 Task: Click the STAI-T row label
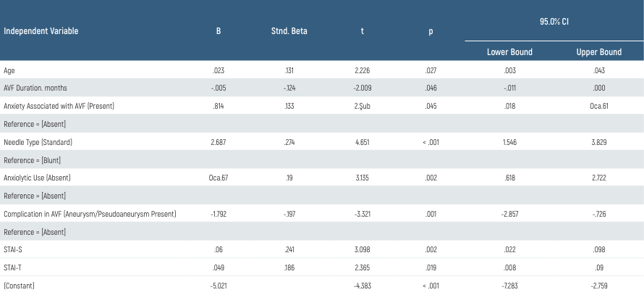point(14,268)
